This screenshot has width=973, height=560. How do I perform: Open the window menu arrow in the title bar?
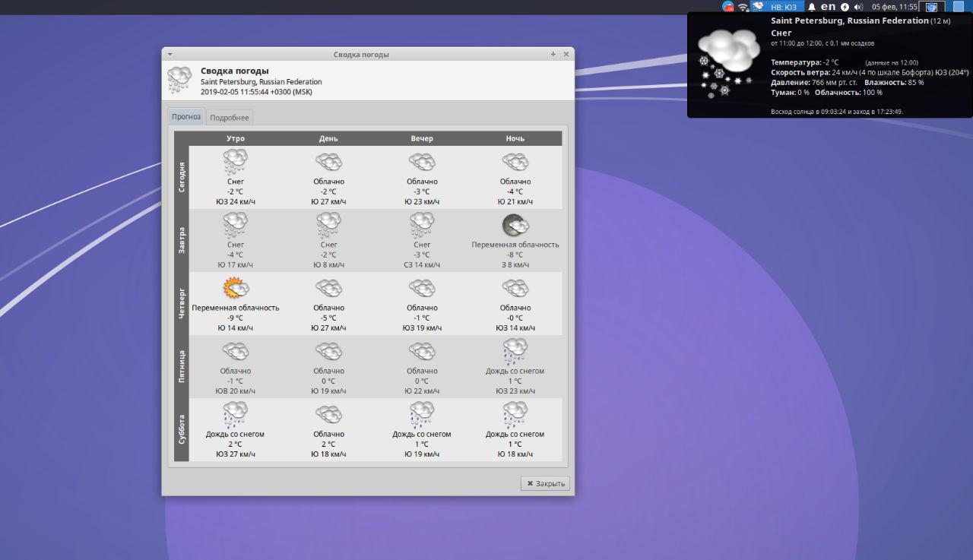point(170,55)
